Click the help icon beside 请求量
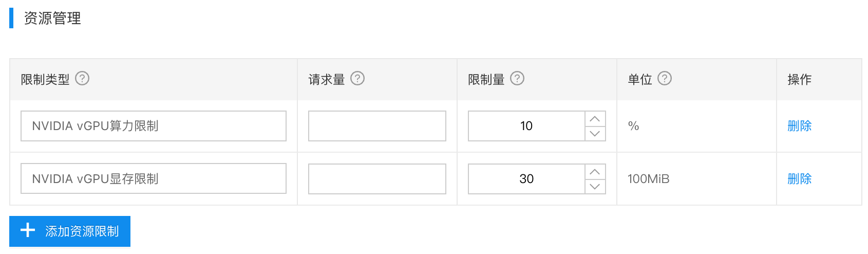The height and width of the screenshot is (254, 868). [x=357, y=78]
